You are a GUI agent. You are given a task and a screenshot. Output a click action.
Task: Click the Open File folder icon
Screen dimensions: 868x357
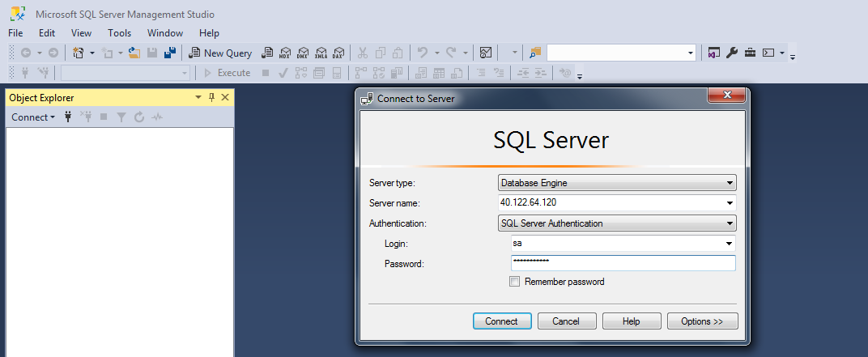[x=134, y=53]
